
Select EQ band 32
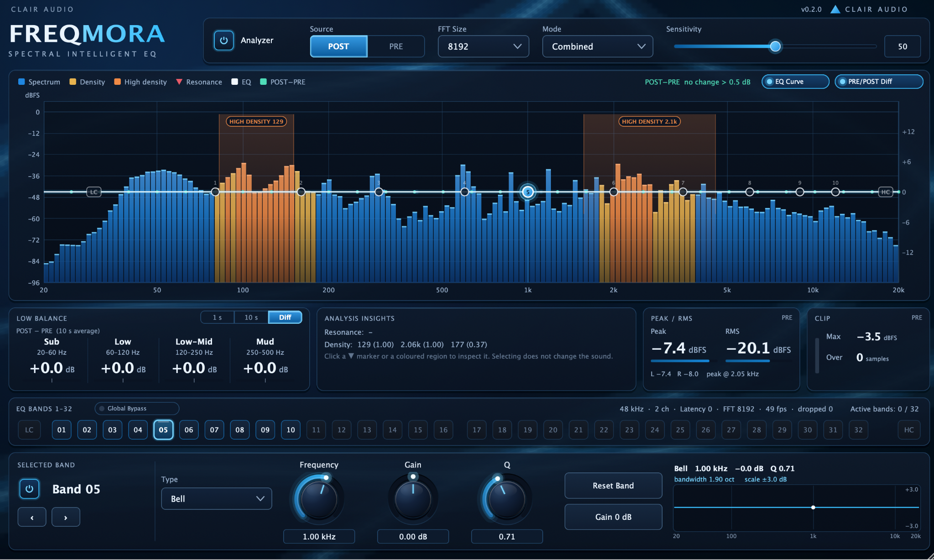tap(858, 430)
